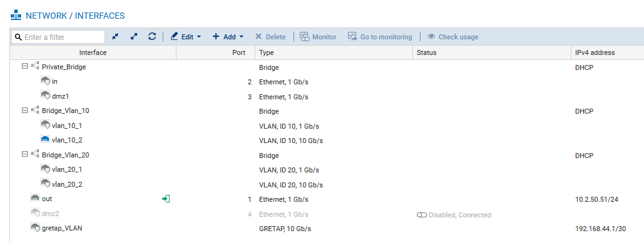This screenshot has width=644, height=243.
Task: Open the Add dropdown menu
Action: [228, 36]
